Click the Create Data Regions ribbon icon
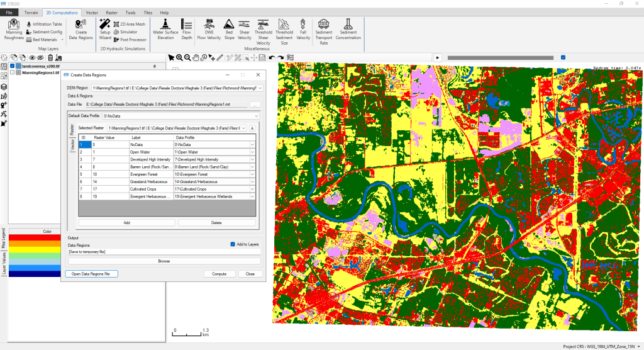This screenshot has height=350, width=644. 80,29
